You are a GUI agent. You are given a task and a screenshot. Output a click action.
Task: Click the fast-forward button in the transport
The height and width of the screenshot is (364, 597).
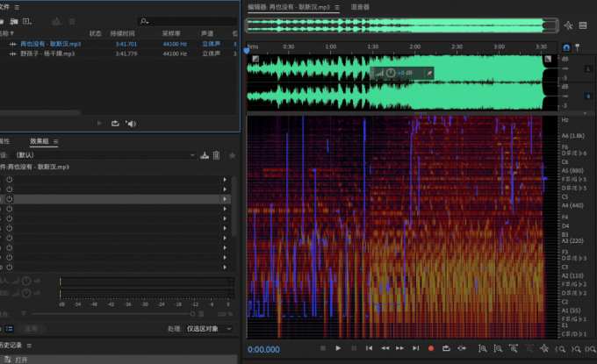point(400,349)
